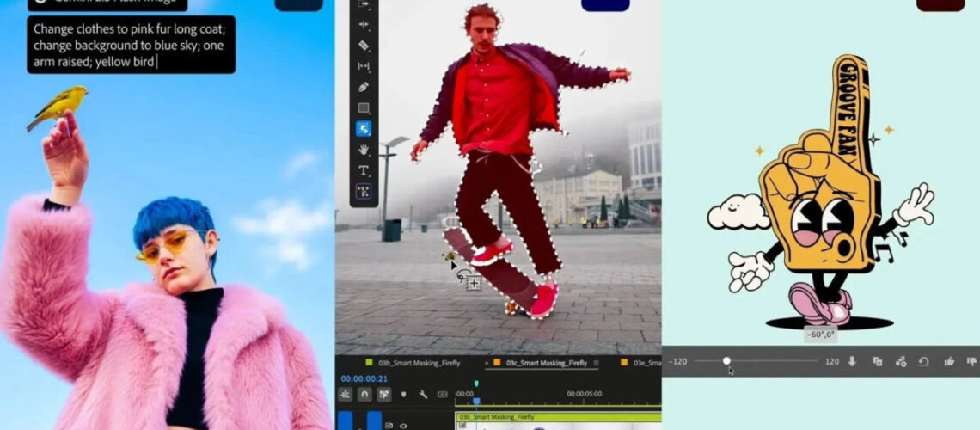Screen dimensions: 980x430
Task: Click the rotation slider handle
Action: (x=726, y=361)
